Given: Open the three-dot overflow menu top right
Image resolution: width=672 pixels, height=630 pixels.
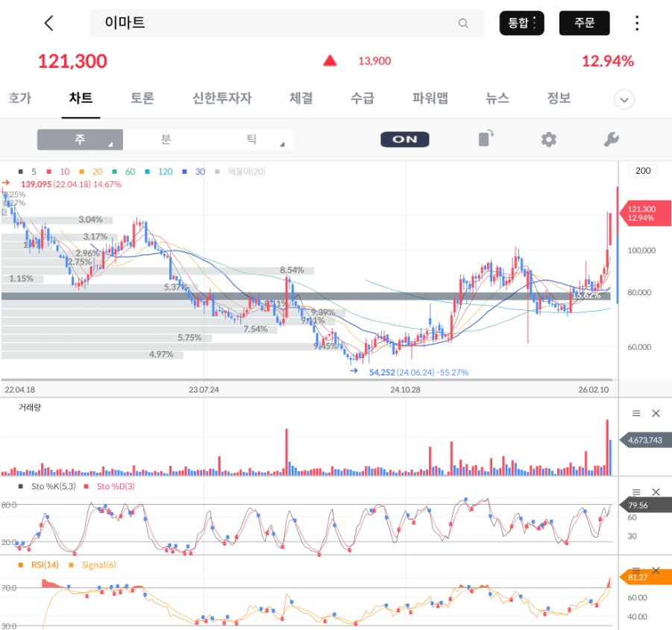Looking at the screenshot, I should [x=637, y=23].
